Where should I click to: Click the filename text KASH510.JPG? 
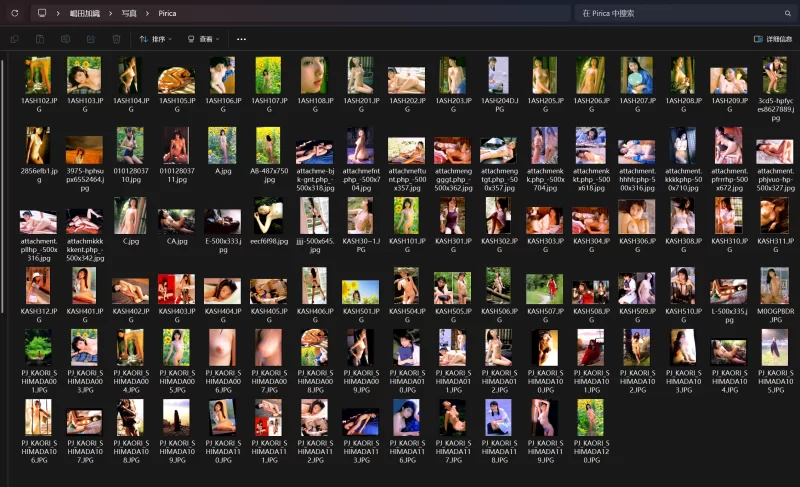pos(683,315)
